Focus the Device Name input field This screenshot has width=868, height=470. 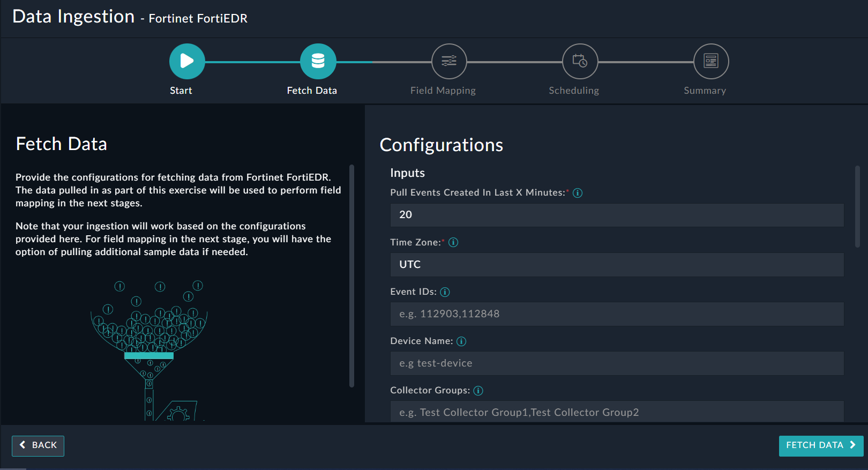point(617,363)
